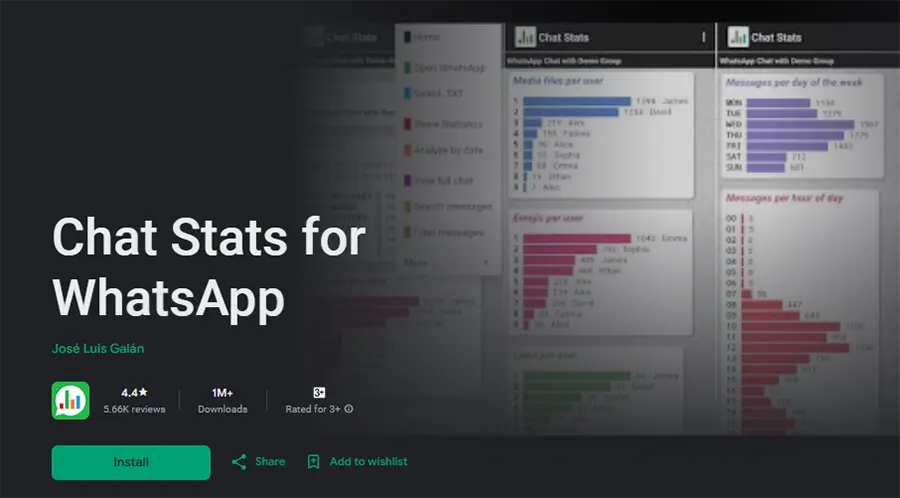Select View full chat in preview drawer
The image size is (900, 498).
tap(439, 180)
